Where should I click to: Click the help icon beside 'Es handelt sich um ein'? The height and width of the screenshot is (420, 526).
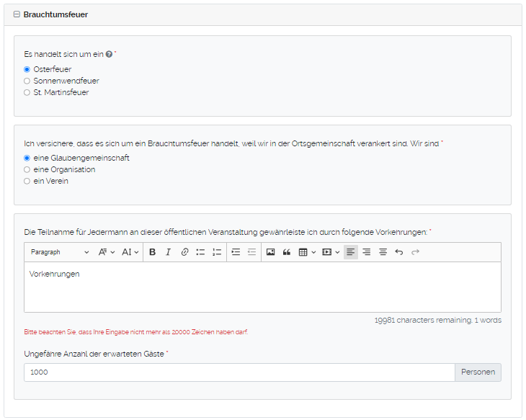(109, 54)
